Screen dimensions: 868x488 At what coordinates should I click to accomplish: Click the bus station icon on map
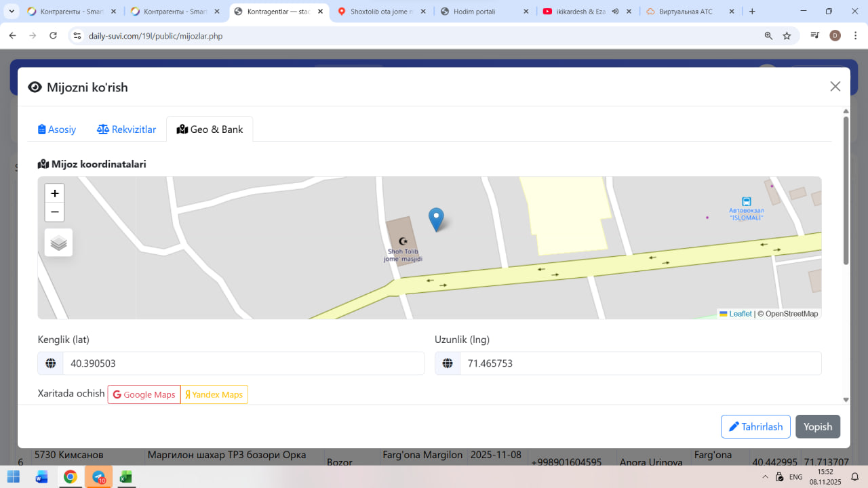(x=746, y=201)
